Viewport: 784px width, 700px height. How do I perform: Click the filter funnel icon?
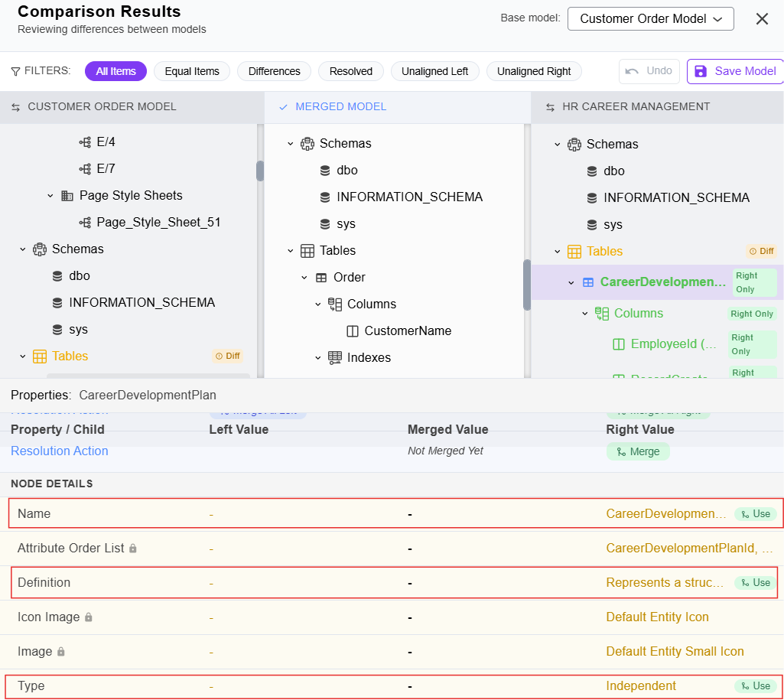(x=15, y=71)
